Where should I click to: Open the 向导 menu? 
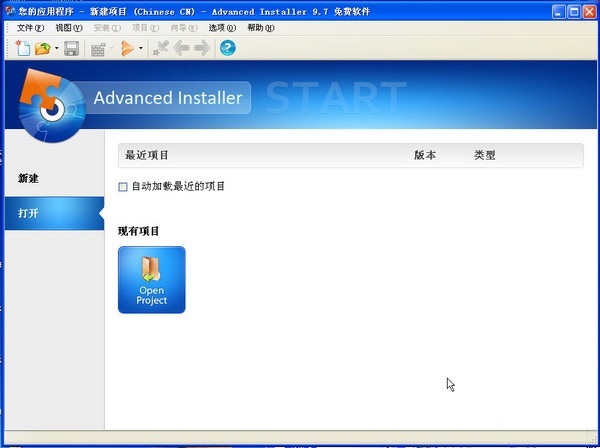click(x=184, y=28)
